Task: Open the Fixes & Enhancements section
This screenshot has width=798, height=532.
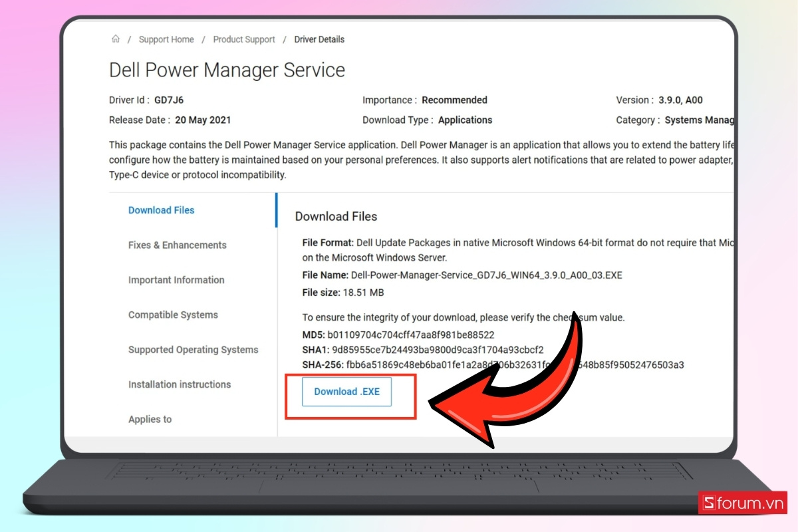Action: [x=178, y=245]
